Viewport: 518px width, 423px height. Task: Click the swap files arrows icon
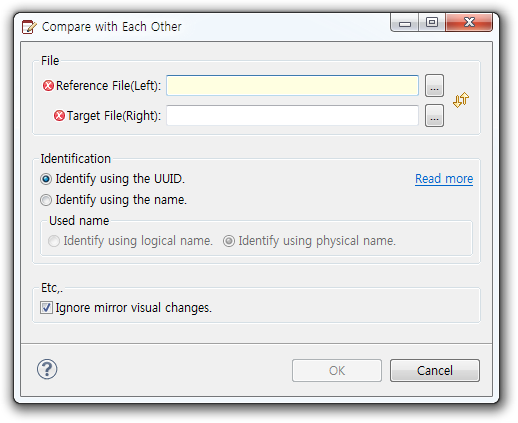[x=461, y=100]
